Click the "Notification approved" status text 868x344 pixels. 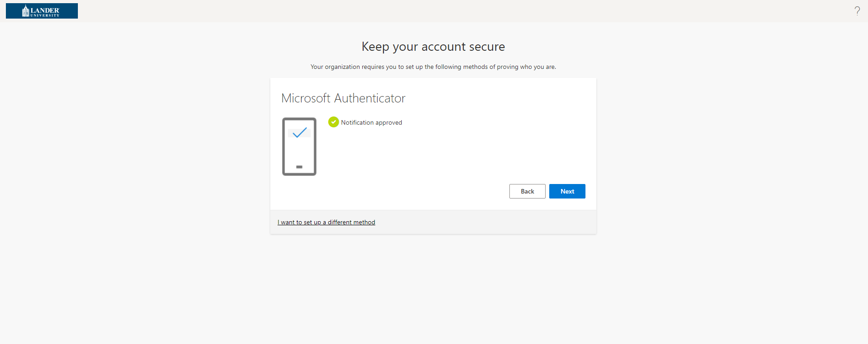pyautogui.click(x=371, y=122)
